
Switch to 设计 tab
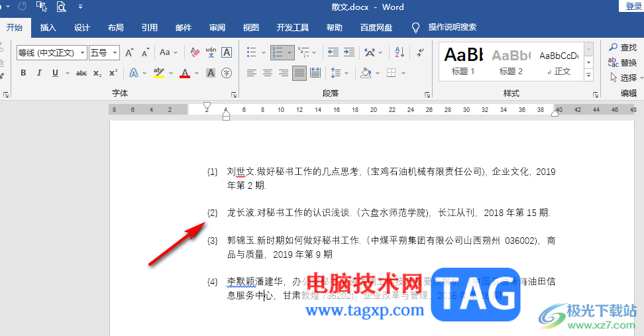(x=81, y=28)
